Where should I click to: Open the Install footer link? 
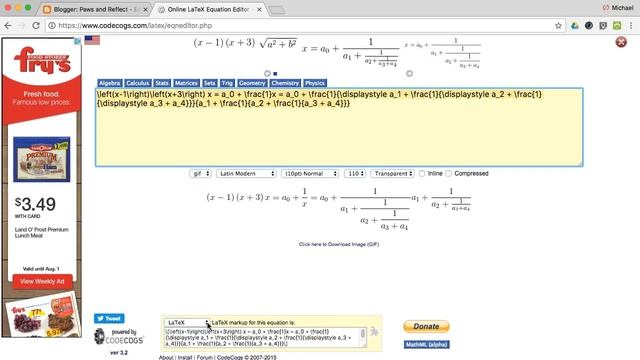pyautogui.click(x=185, y=358)
